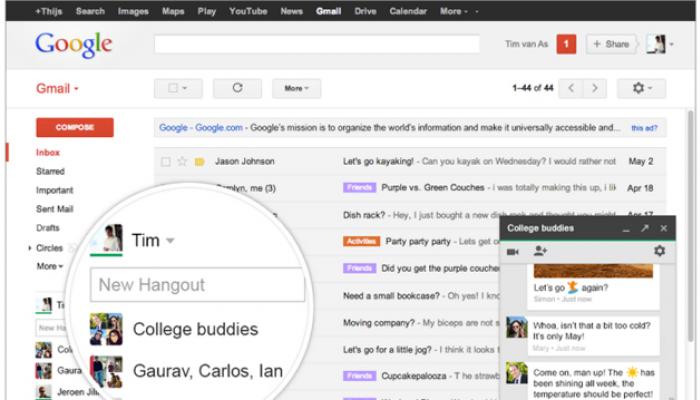Viewport: 700px width, 400px height.
Task: Select the Jason Johnson email checkbox
Action: click(165, 162)
